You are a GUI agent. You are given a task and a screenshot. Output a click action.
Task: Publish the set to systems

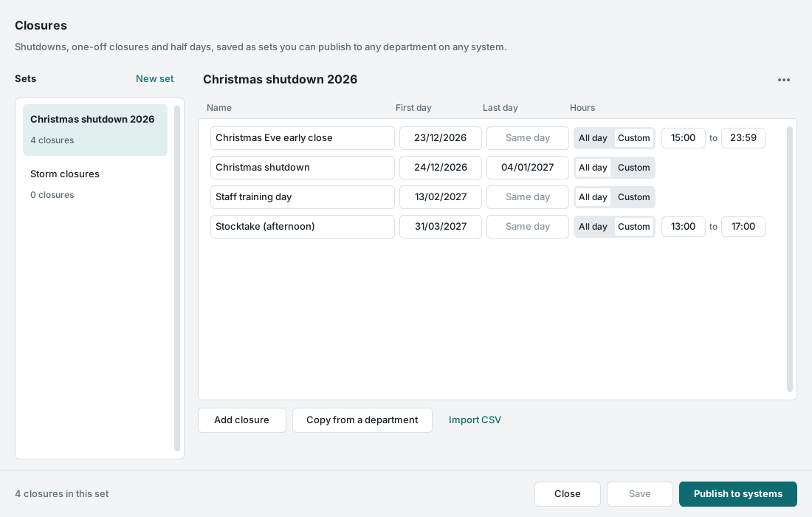(738, 494)
